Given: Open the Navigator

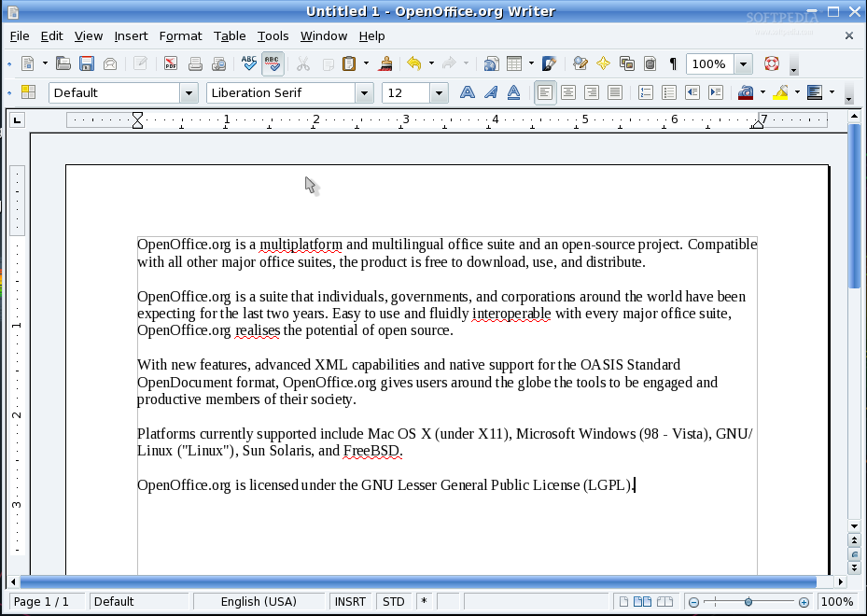Looking at the screenshot, I should click(x=602, y=63).
